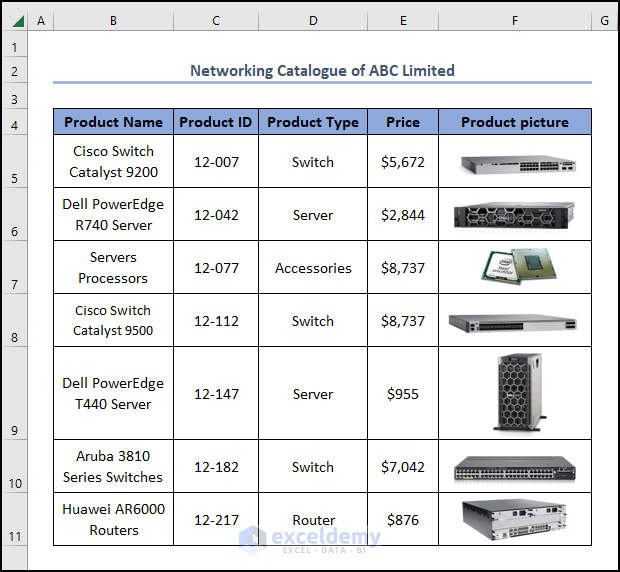Click the Accessories product type cell
The width and height of the screenshot is (620, 572).
point(313,267)
